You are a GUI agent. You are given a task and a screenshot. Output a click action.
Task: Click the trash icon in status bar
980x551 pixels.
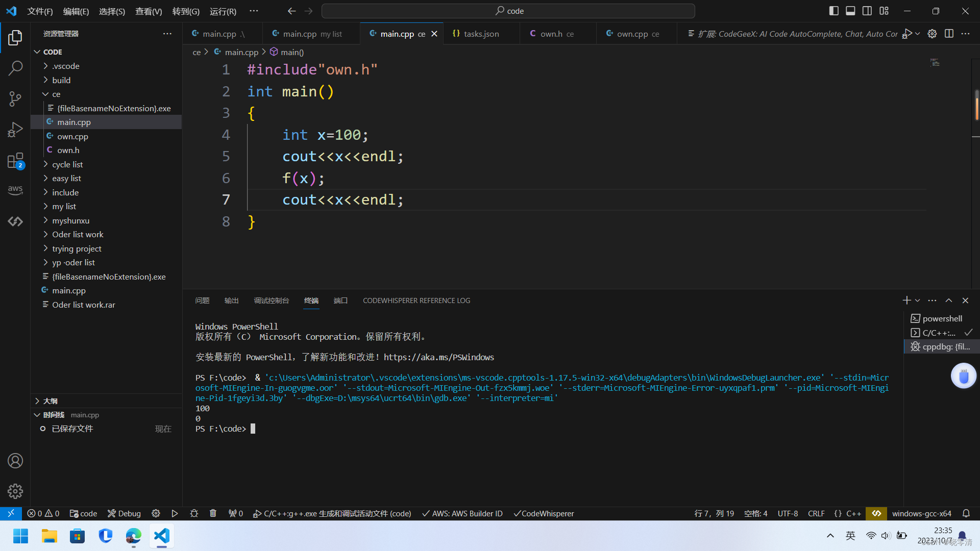(213, 514)
